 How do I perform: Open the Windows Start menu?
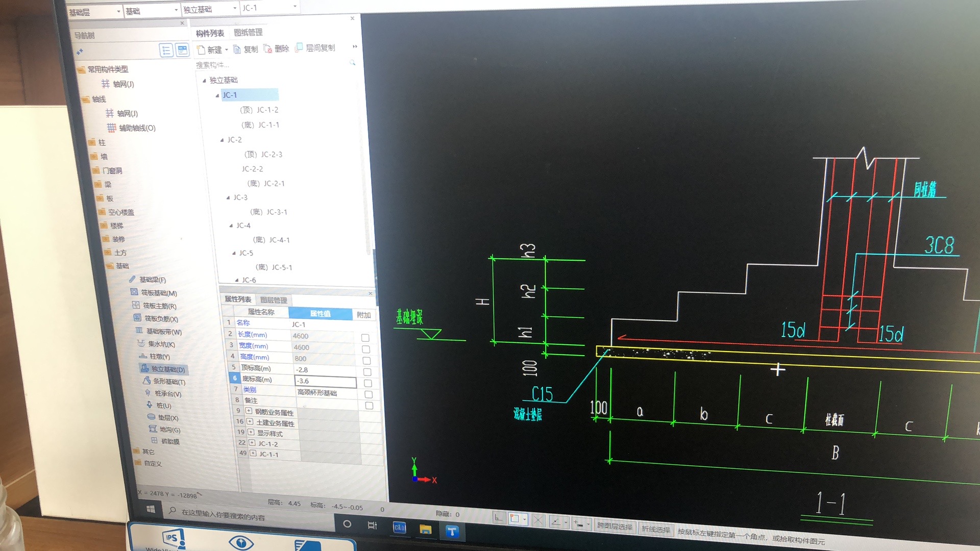(151, 509)
